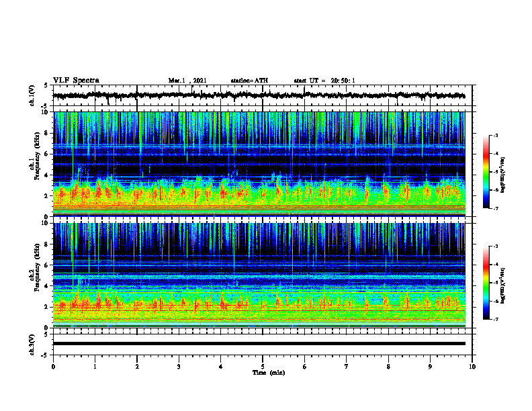
Task: Click time axis tick label "3"
Action: point(179,367)
